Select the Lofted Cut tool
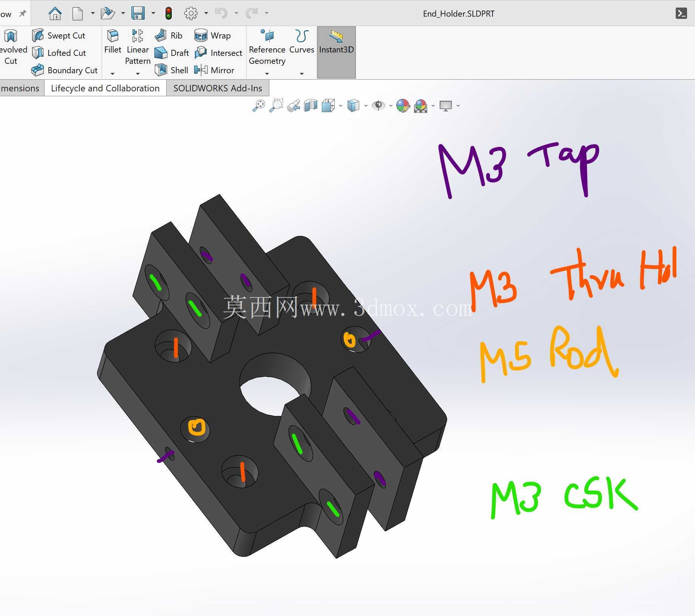The height and width of the screenshot is (616, 695). pos(59,53)
